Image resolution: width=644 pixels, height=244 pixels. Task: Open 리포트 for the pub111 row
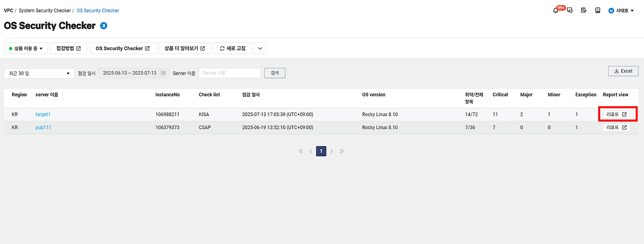616,128
